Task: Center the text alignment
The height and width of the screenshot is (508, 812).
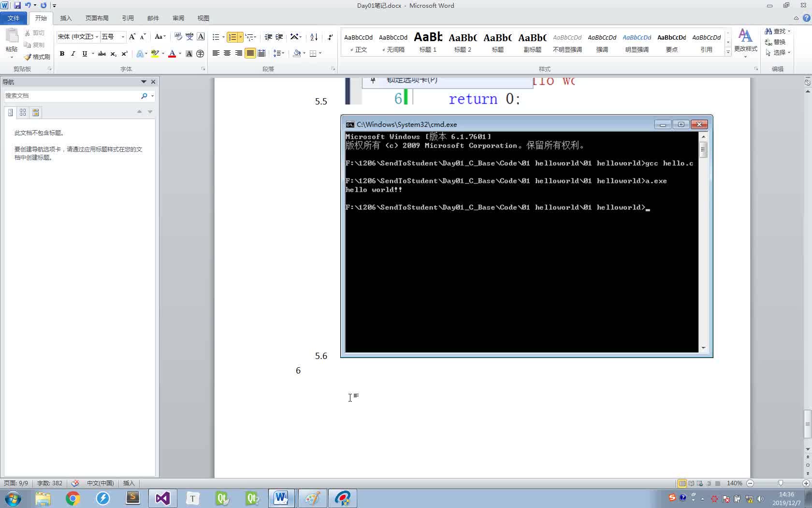Action: click(227, 53)
